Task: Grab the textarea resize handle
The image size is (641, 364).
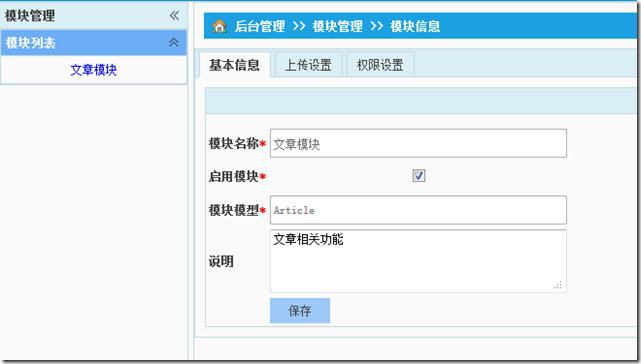Action: [x=558, y=285]
